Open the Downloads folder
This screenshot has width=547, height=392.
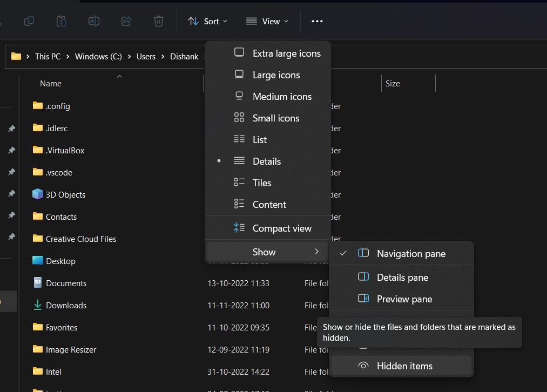coord(66,305)
